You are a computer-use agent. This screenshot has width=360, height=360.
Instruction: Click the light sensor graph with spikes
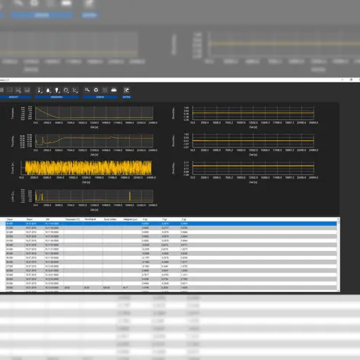pyautogui.click(x=94, y=196)
